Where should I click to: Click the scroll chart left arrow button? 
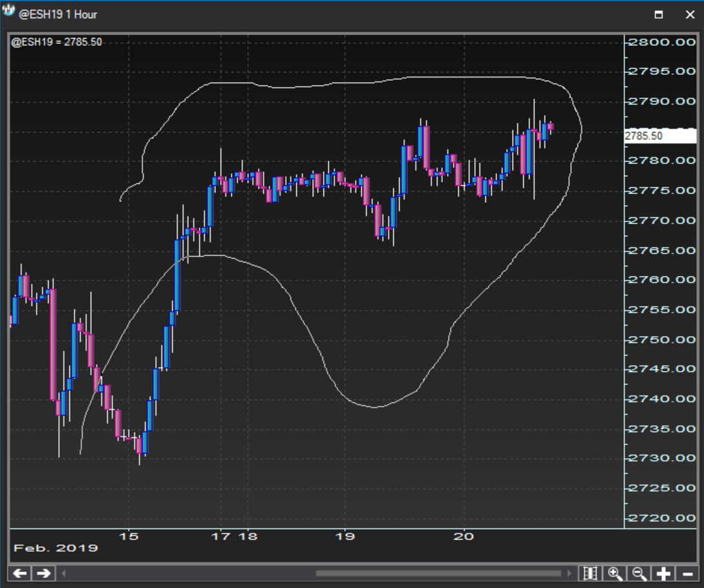pos(20,573)
